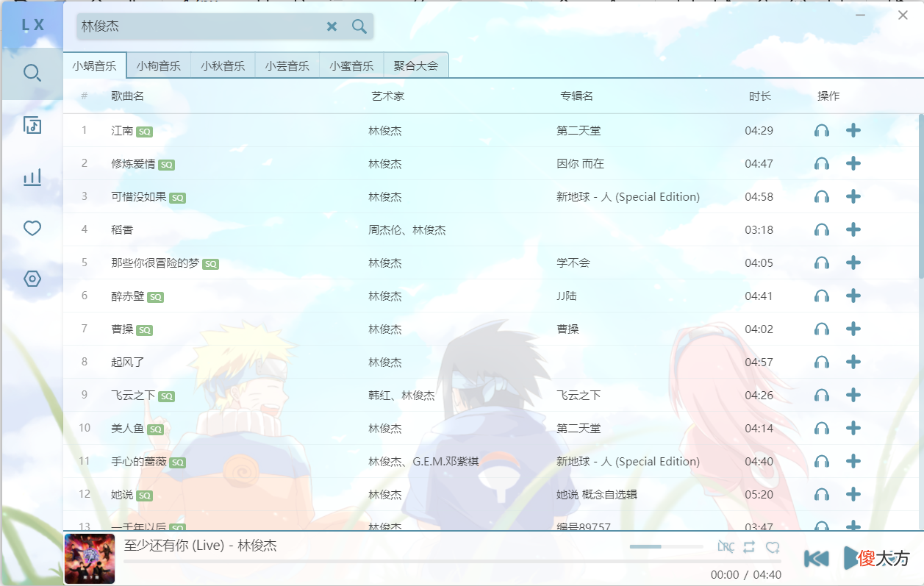Play 醉赤壁 with headphone icon

822,296
